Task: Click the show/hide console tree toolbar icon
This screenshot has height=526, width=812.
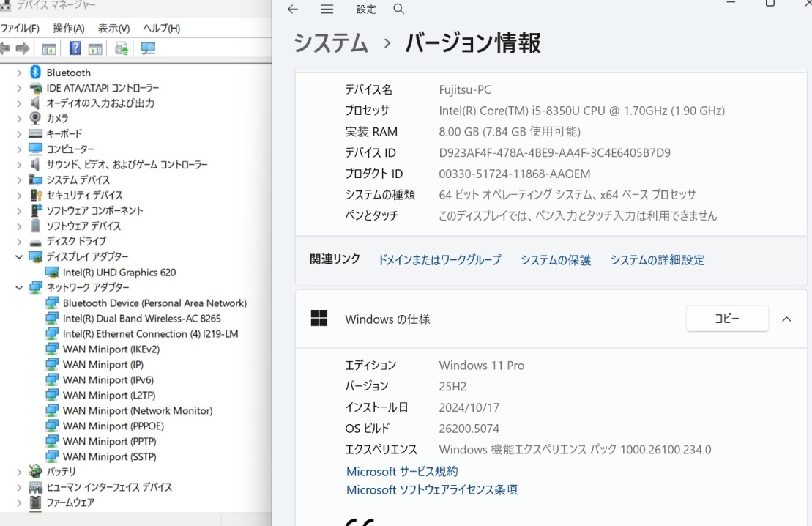Action: [x=48, y=49]
